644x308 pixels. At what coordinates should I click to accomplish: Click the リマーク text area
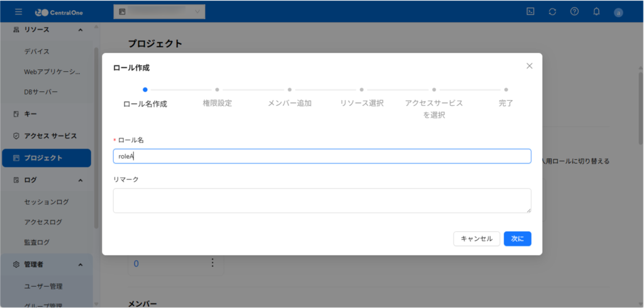tap(322, 200)
